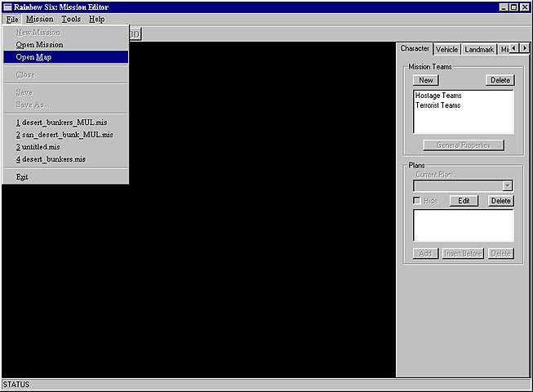
Task: Click the Mission Editor system menu icon
Action: tap(7, 7)
